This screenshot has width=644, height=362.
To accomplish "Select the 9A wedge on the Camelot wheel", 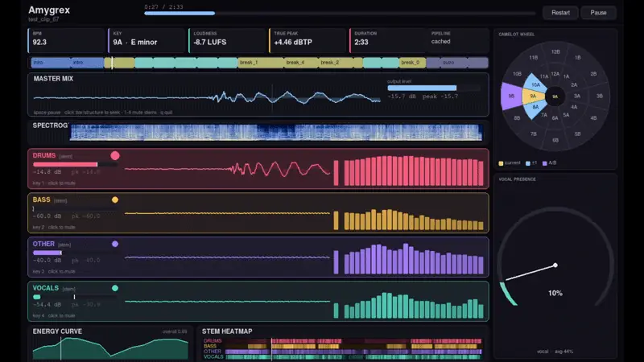I will tap(533, 96).
